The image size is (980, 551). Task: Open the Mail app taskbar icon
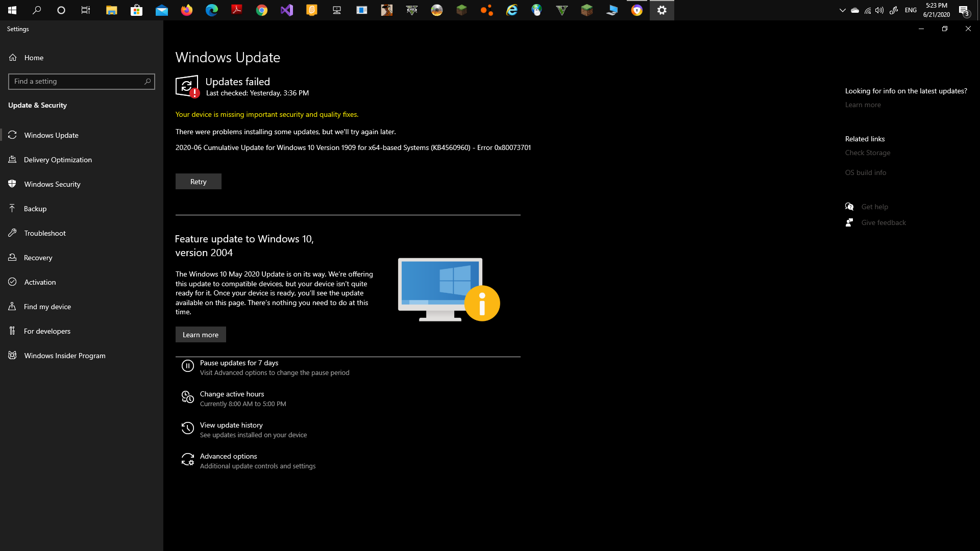161,10
